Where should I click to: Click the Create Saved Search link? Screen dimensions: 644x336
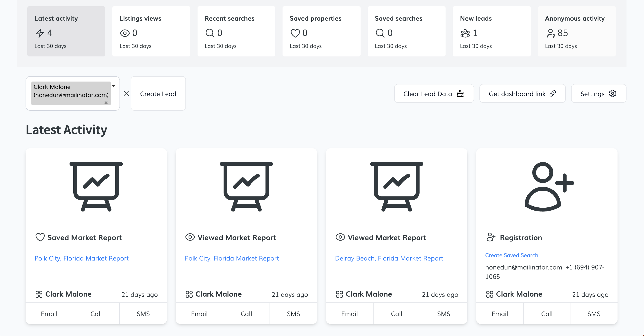[511, 255]
